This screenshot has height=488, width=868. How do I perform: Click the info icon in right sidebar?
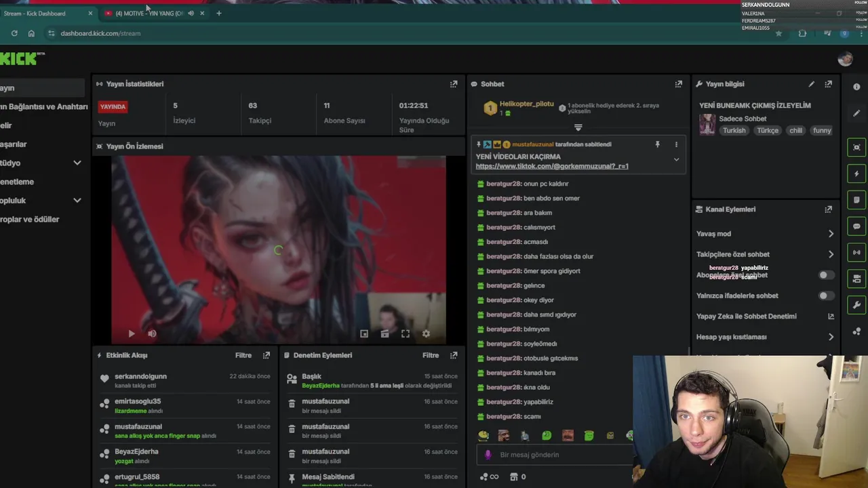pyautogui.click(x=856, y=87)
